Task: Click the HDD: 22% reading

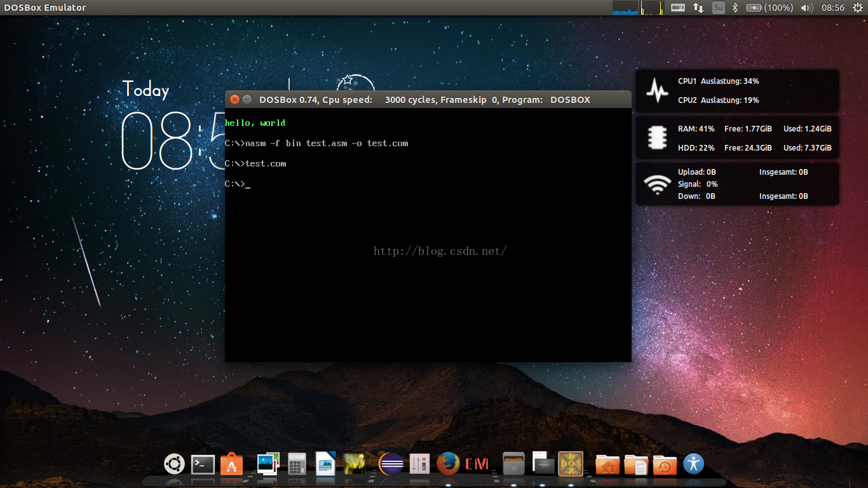Action: point(696,147)
